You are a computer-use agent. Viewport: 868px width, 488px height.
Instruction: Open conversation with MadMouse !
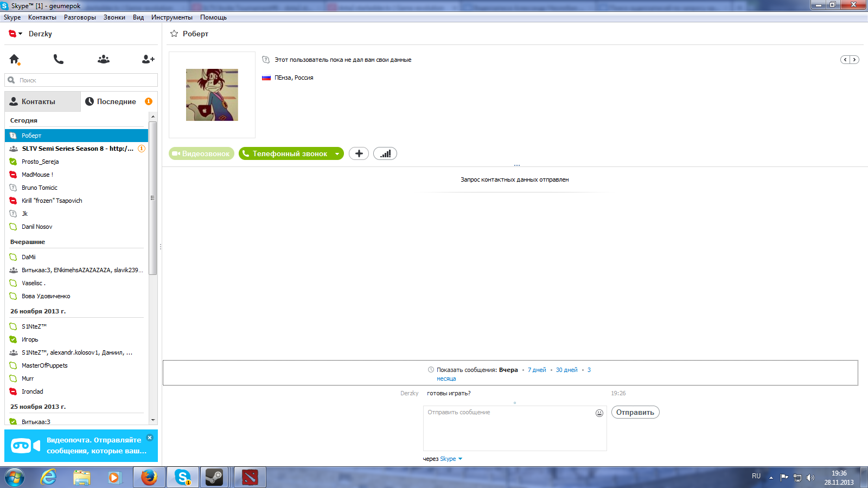click(76, 175)
